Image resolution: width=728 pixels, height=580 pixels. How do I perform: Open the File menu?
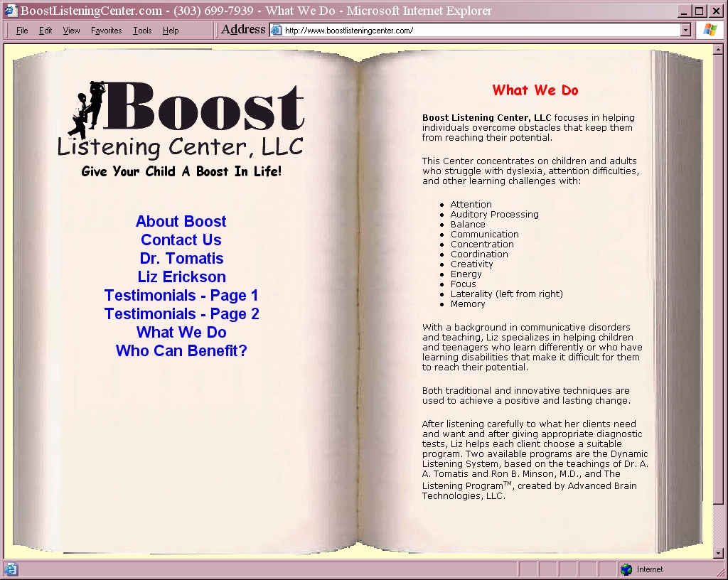coord(22,31)
